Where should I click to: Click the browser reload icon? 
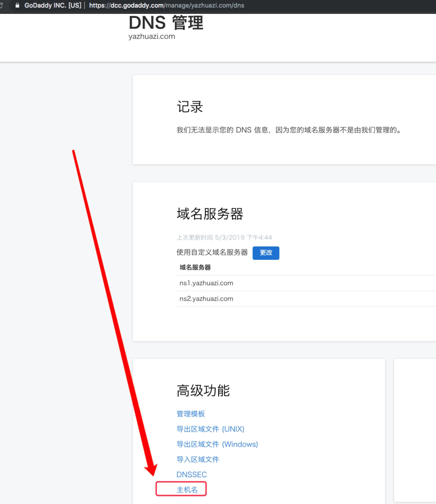1,5
